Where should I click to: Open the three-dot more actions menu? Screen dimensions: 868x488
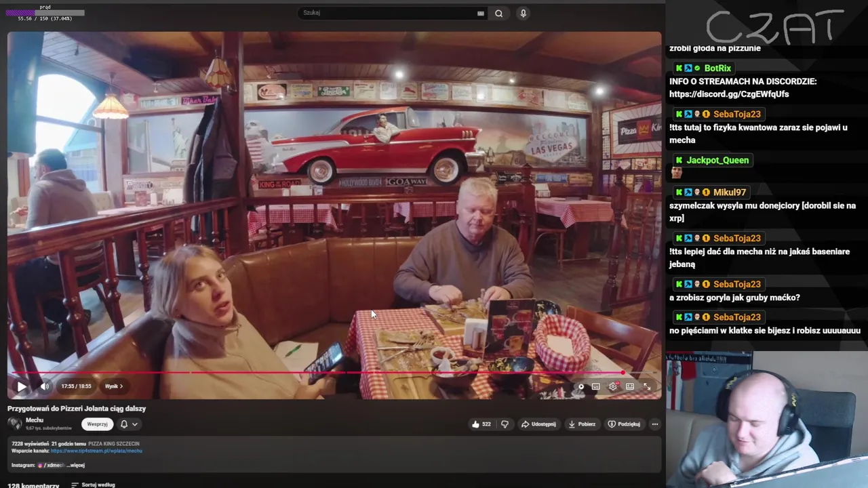pos(654,424)
